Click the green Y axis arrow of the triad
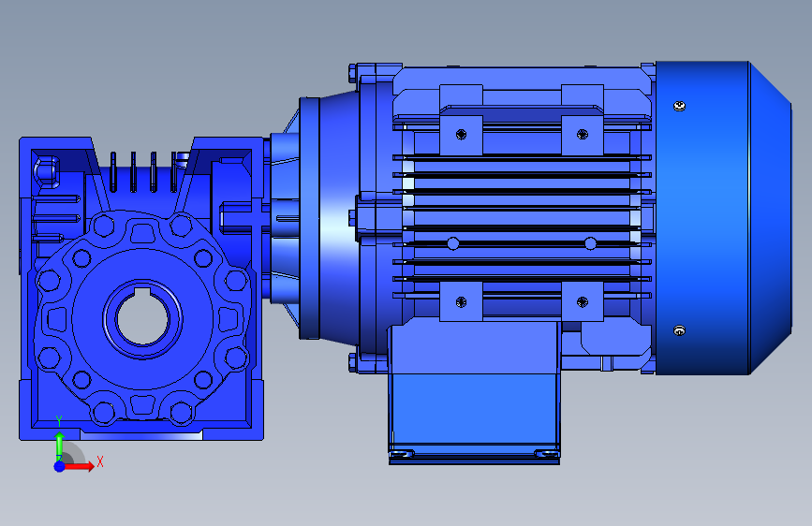This screenshot has height=526, width=812. tap(60, 446)
